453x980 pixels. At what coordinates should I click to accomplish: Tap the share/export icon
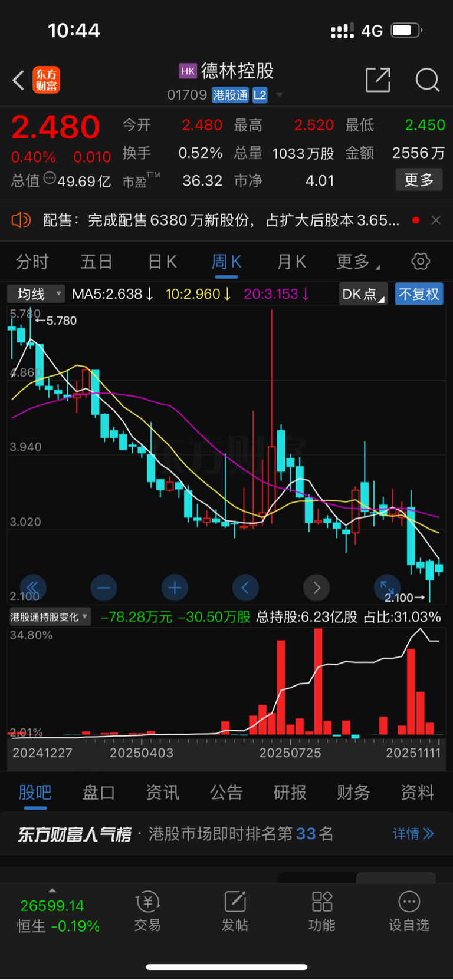coord(378,80)
